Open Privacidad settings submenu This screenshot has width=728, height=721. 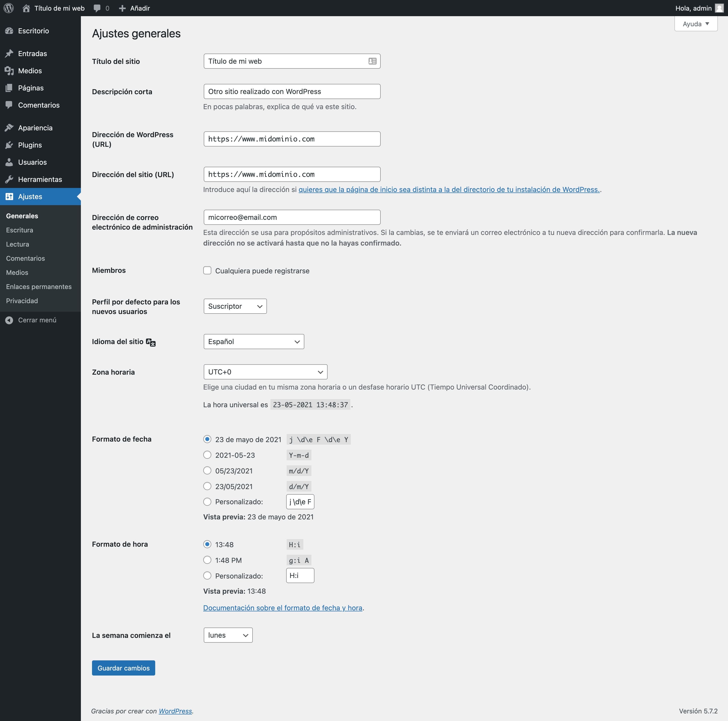pos(22,301)
